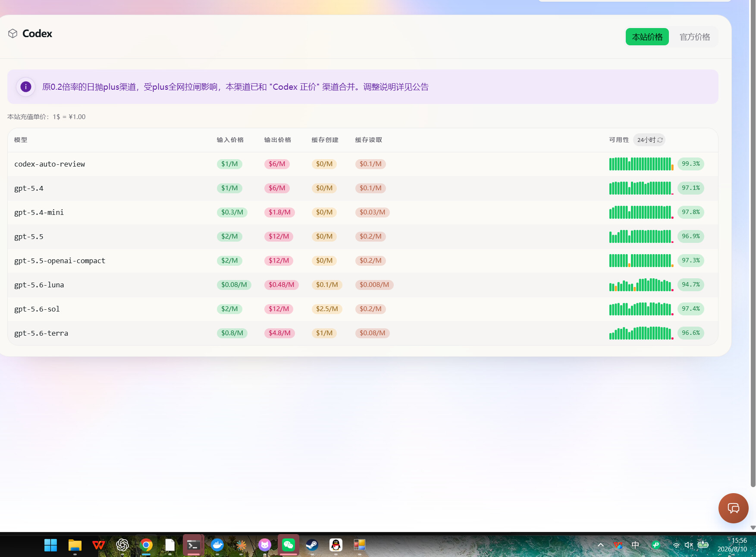Image resolution: width=756 pixels, height=557 pixels.
Task: Click the $1.8/M output price for gpt-5.4-mini
Action: [x=279, y=212]
